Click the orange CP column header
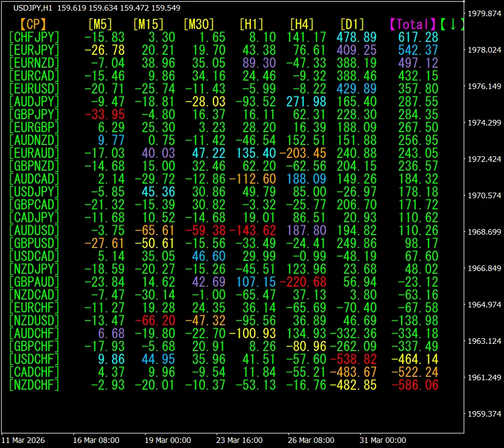Screen dimensions: 504x448 click(33, 24)
